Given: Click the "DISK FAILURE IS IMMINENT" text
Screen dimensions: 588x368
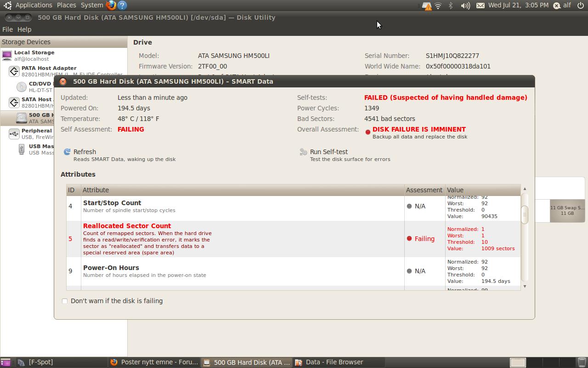Looking at the screenshot, I should click(x=419, y=129).
